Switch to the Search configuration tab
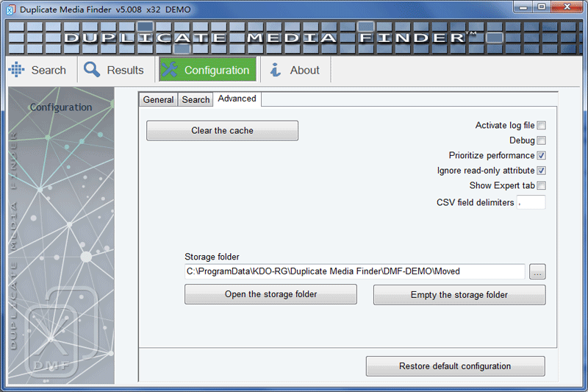 [196, 100]
